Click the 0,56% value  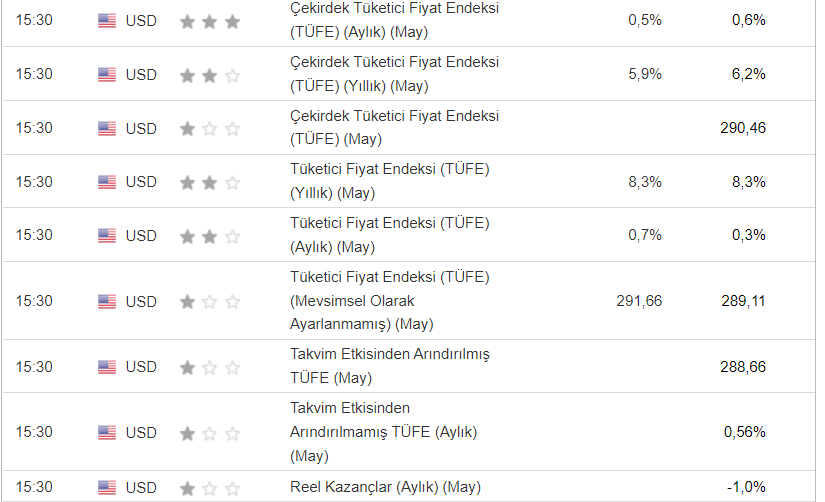pos(745,432)
